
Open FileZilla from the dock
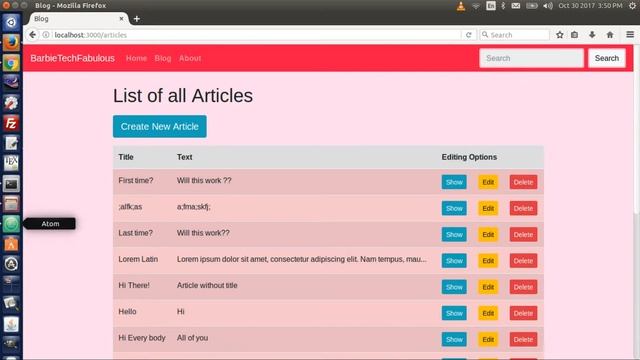11,123
